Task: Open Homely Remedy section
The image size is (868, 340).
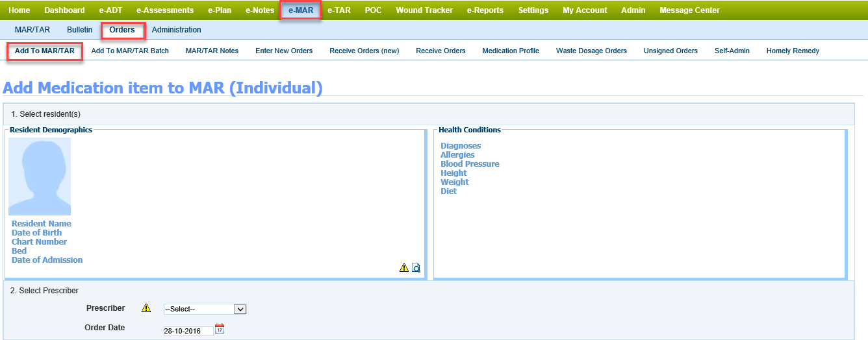Action: pos(793,51)
